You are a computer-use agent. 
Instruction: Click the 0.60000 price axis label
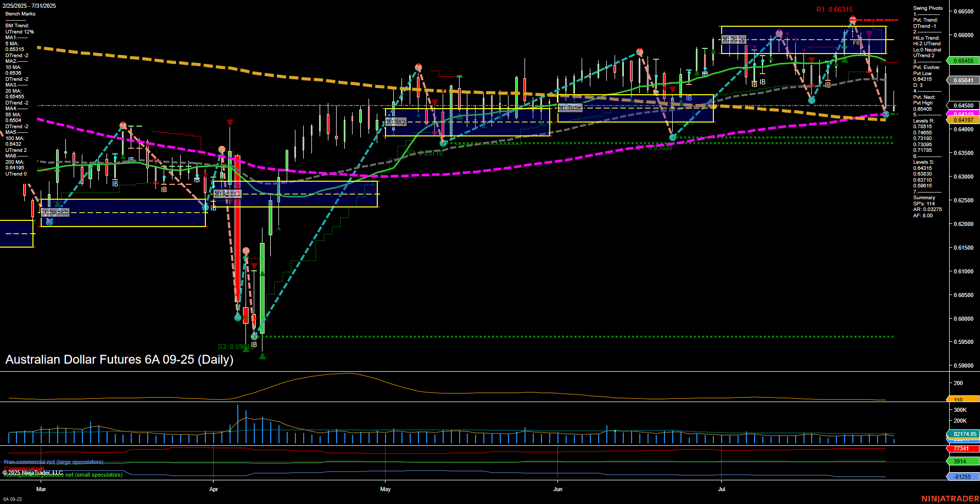coord(964,319)
